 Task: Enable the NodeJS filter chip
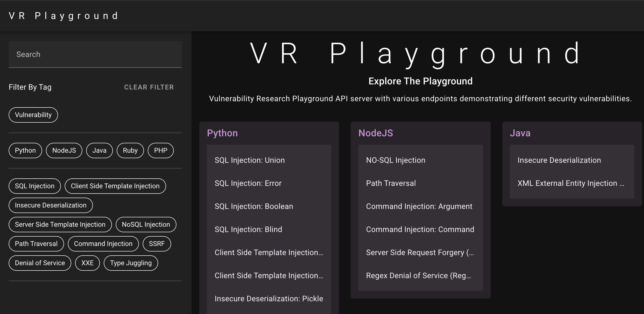pos(64,150)
